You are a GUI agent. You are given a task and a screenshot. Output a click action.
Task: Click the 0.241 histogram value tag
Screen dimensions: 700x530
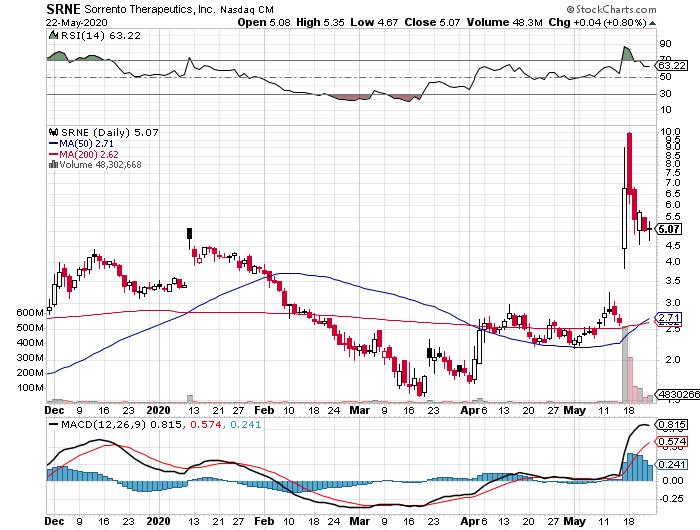point(669,463)
